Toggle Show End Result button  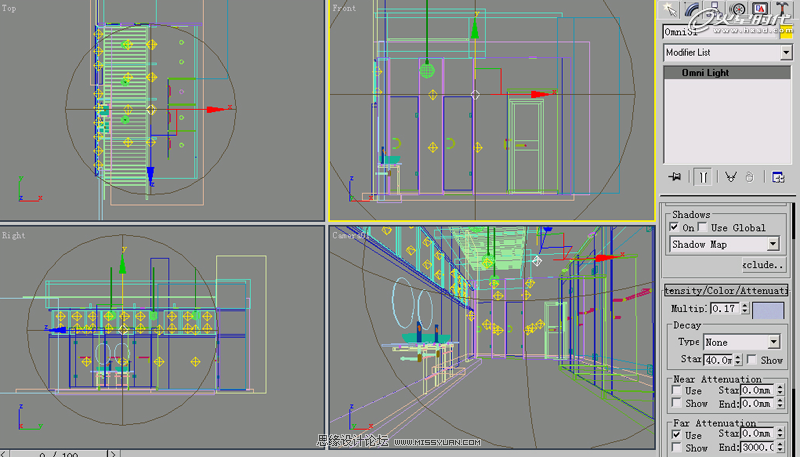click(703, 177)
